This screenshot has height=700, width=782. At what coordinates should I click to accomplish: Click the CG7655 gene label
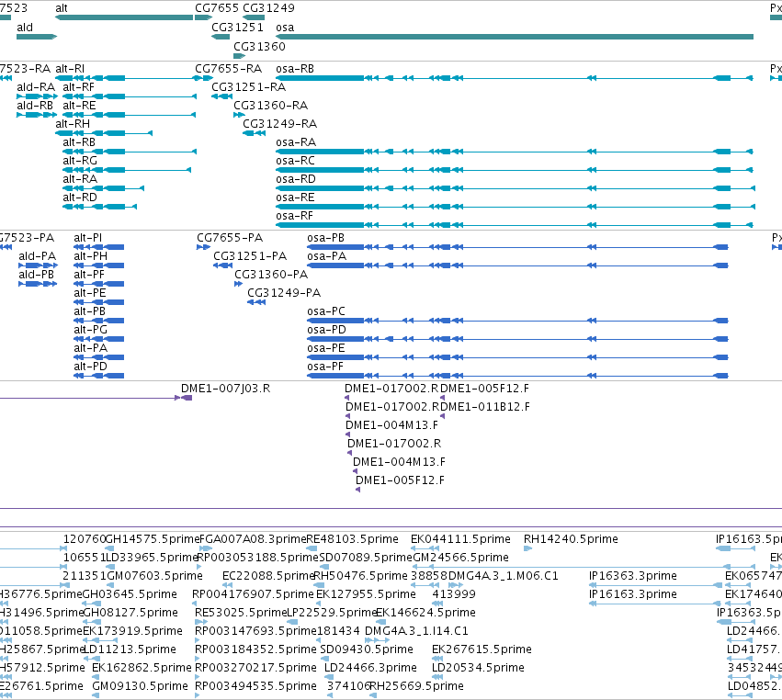pos(217,8)
